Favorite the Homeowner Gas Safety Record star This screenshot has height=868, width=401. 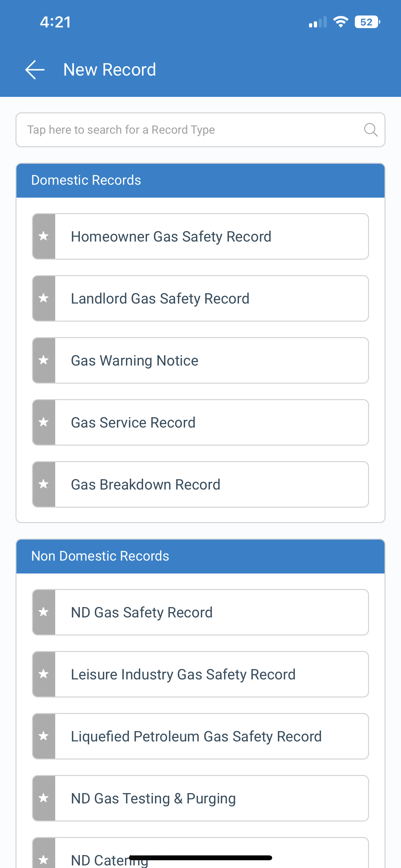click(44, 236)
